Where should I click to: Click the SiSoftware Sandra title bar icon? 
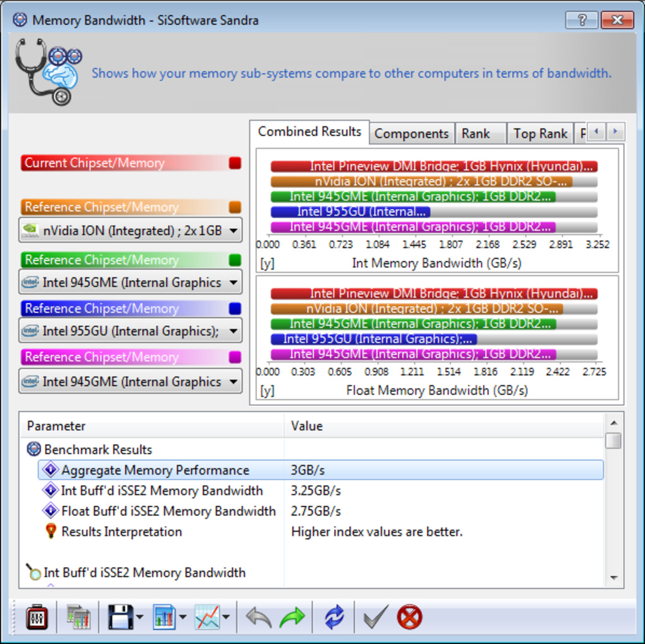click(x=20, y=19)
